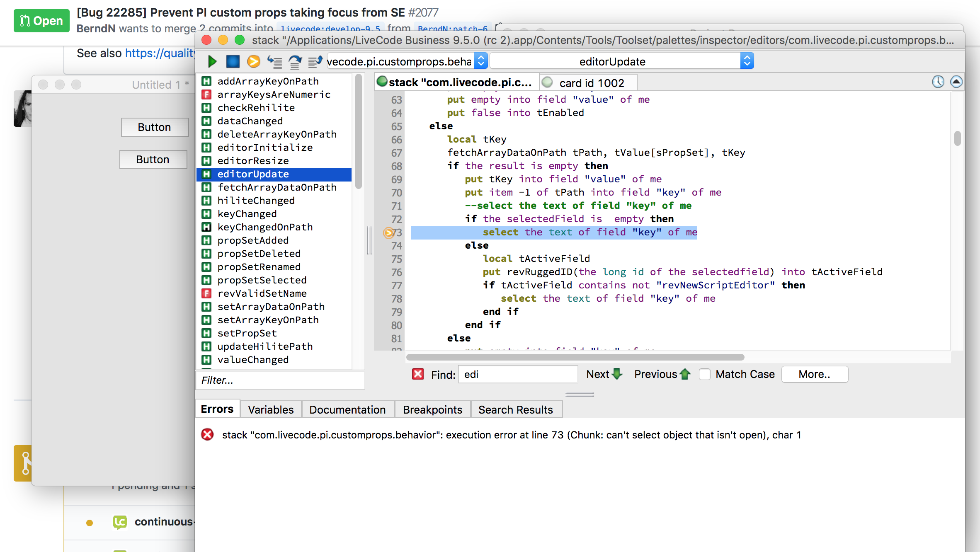Select the keyChangedOnPath handler in list
980x552 pixels.
tap(265, 227)
